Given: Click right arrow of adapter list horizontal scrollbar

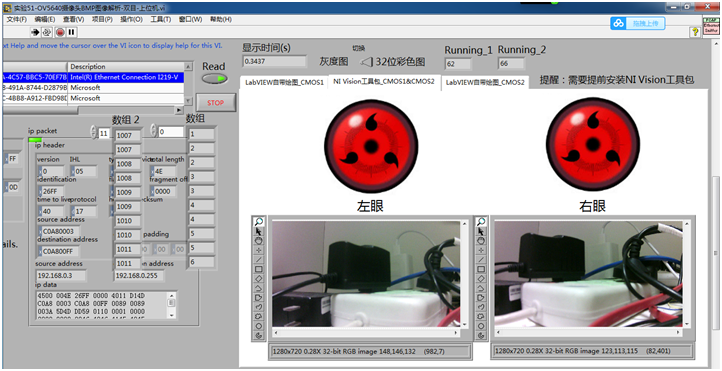Looking at the screenshot, I should [x=179, y=110].
